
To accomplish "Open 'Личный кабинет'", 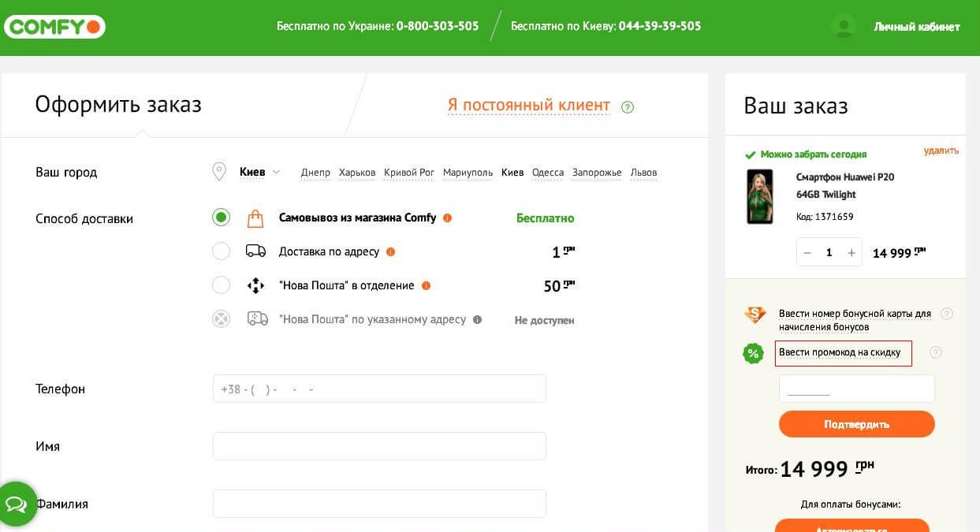I will (917, 27).
